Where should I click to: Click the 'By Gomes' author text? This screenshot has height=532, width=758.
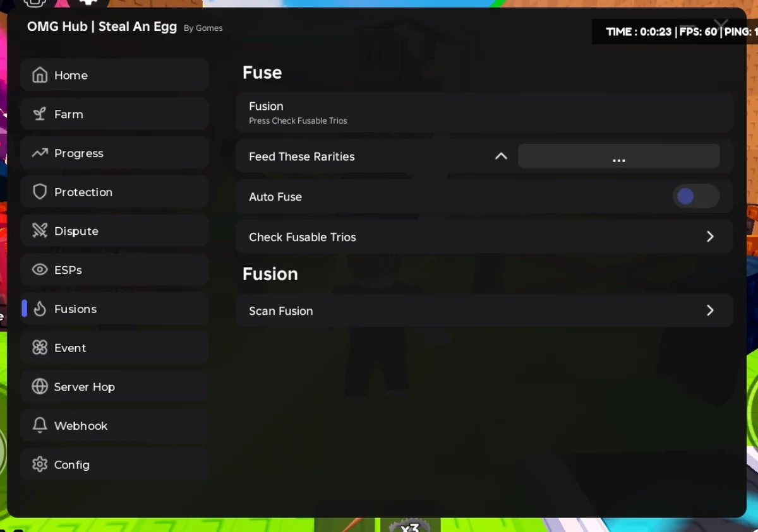(203, 28)
